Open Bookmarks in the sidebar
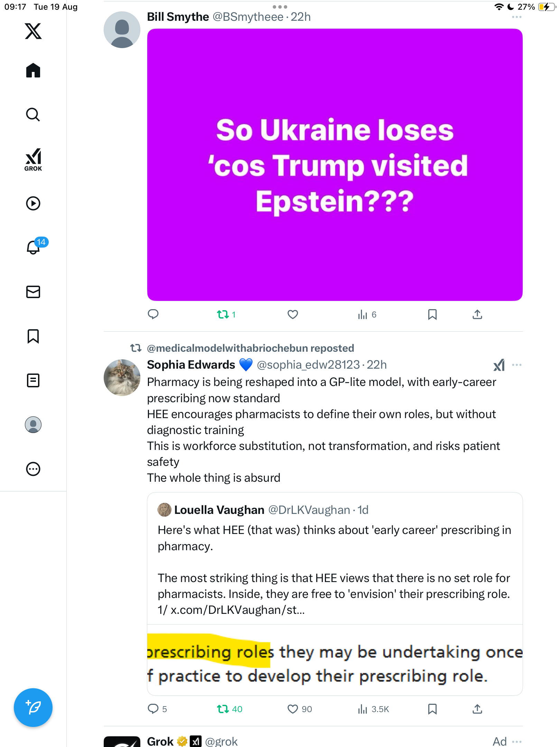The image size is (560, 747). [x=33, y=336]
